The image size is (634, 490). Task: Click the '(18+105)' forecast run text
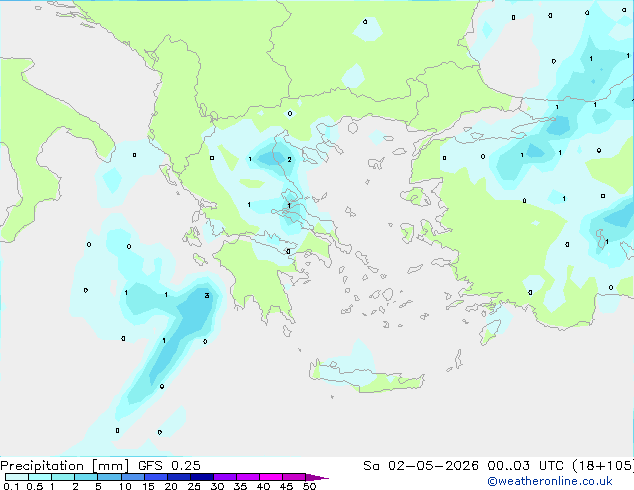pos(603,466)
